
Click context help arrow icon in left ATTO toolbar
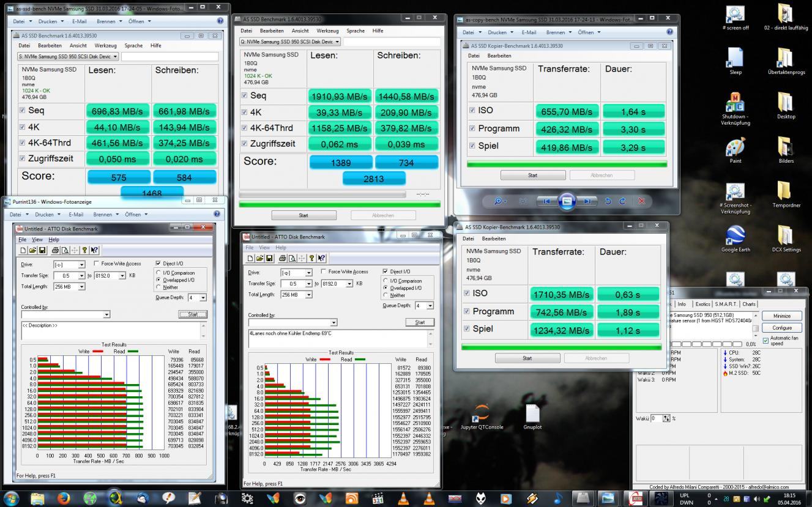pyautogui.click(x=94, y=250)
